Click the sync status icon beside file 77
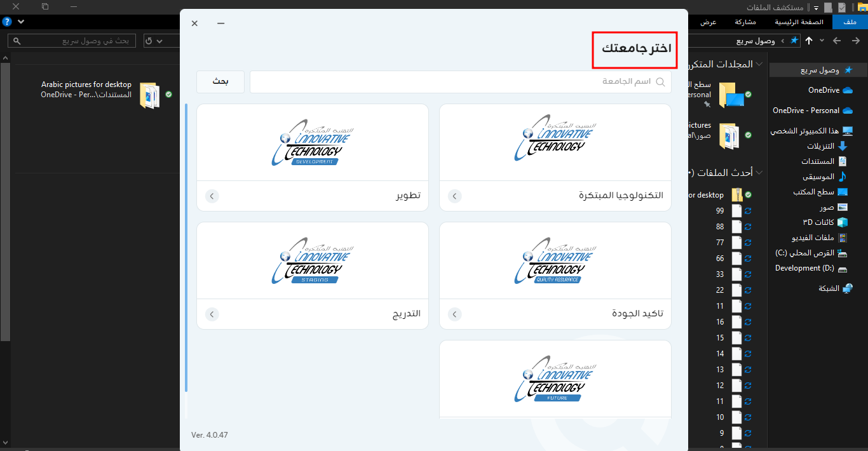This screenshot has height=451, width=868. (x=748, y=242)
